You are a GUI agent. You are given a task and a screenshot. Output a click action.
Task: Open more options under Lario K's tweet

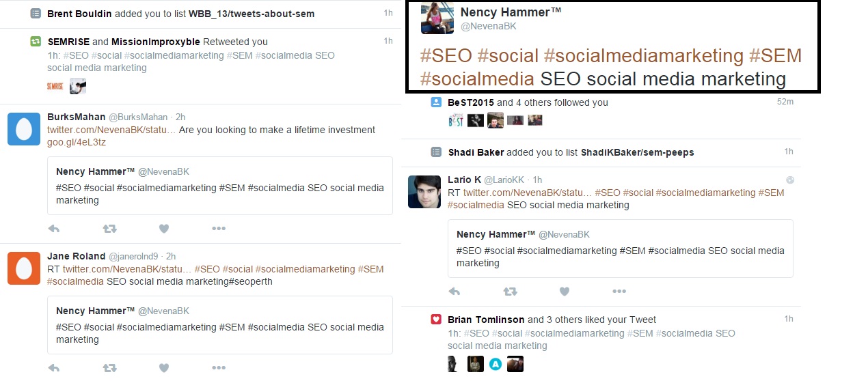(619, 292)
